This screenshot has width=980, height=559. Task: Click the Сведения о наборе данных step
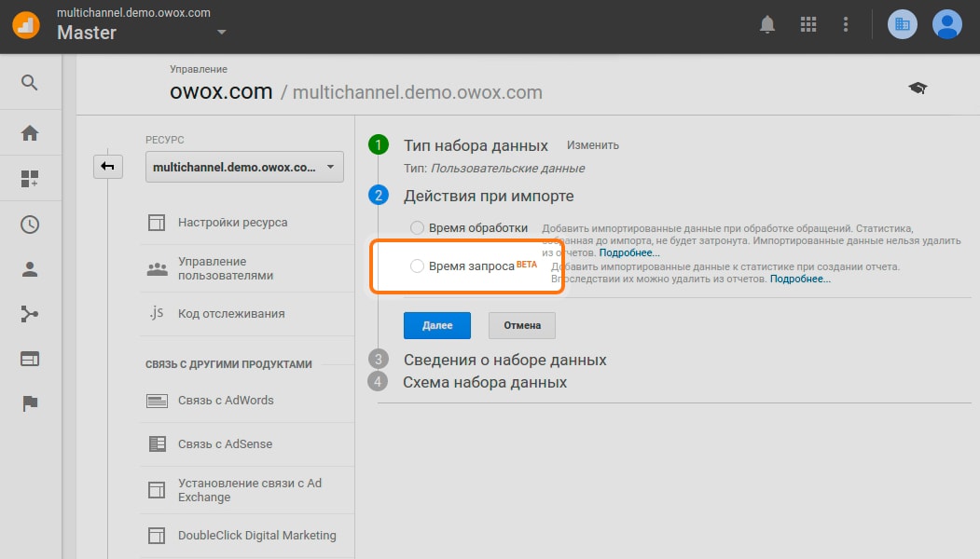point(505,360)
